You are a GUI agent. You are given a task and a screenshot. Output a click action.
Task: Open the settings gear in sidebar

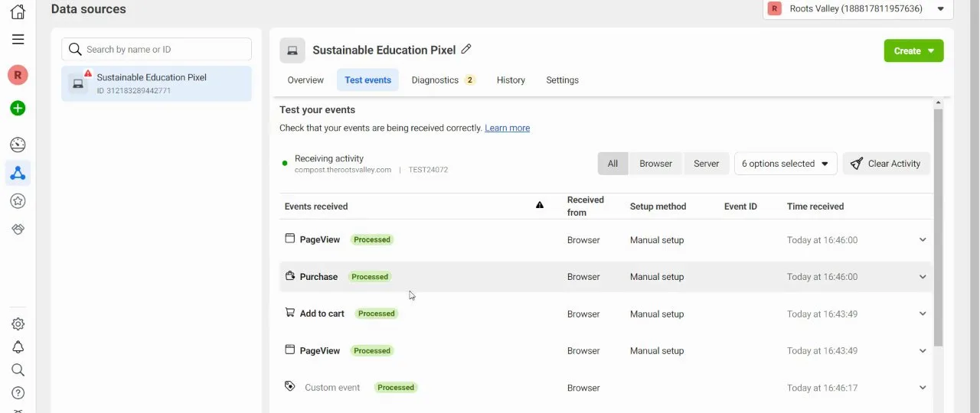click(18, 324)
